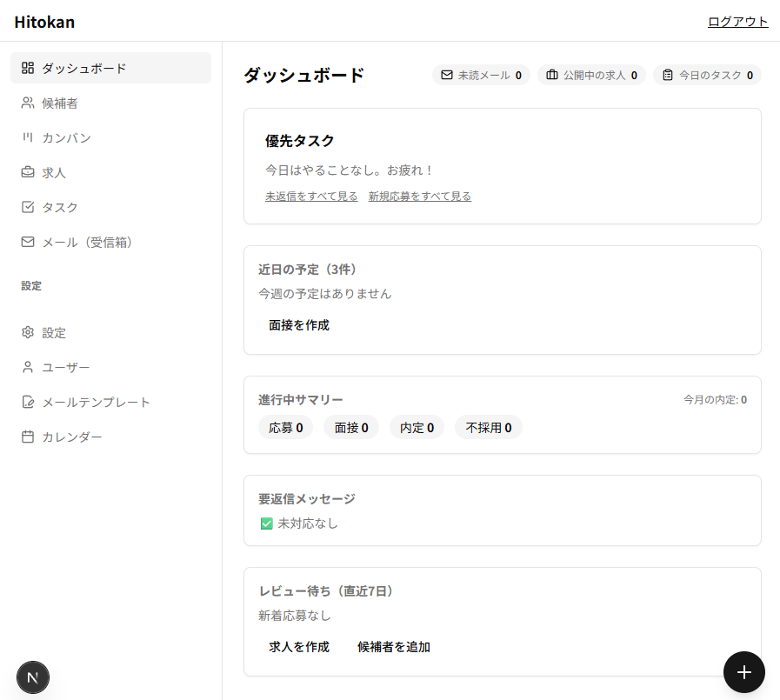Viewport: 780px width, 700px height.
Task: Click the ログアウト link
Action: coord(737,22)
